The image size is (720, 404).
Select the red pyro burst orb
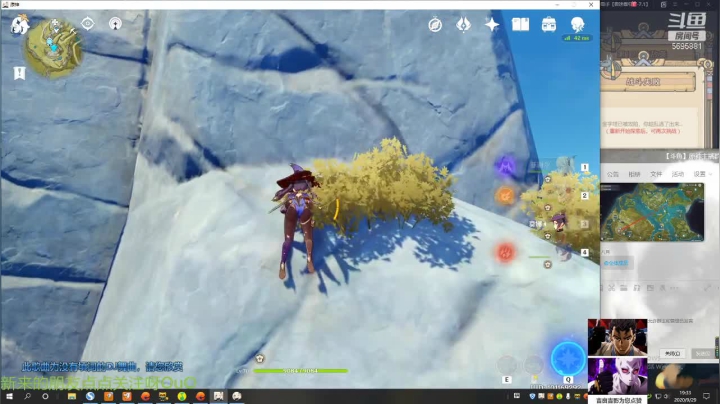point(505,252)
